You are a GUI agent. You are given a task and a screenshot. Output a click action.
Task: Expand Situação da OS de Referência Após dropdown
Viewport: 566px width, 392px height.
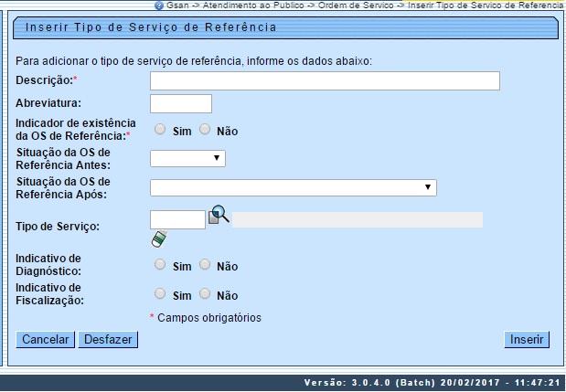[x=294, y=188]
